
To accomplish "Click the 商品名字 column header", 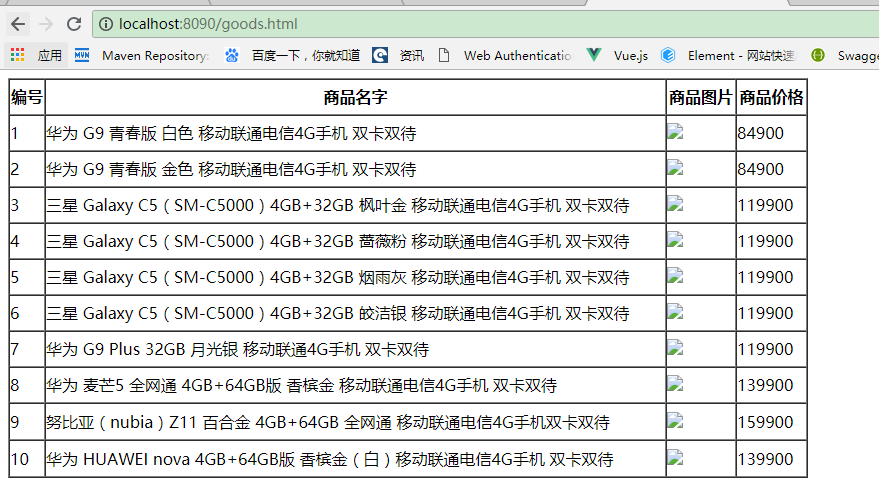I will 355,98.
